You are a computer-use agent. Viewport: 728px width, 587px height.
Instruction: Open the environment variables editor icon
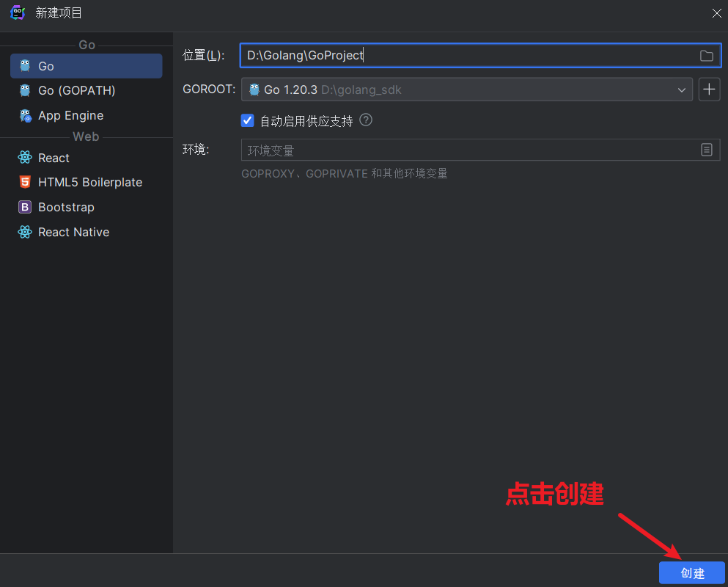(706, 150)
